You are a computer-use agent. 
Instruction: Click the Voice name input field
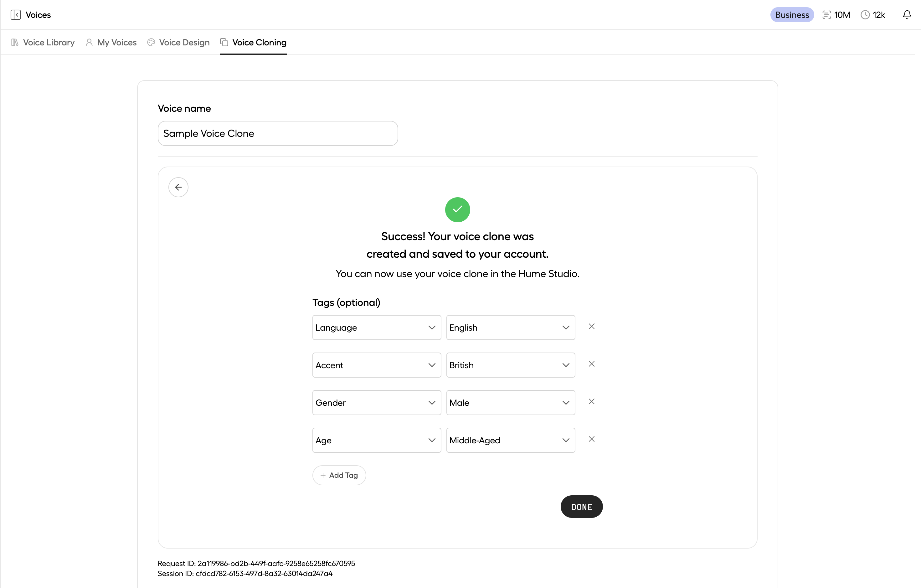(x=278, y=133)
